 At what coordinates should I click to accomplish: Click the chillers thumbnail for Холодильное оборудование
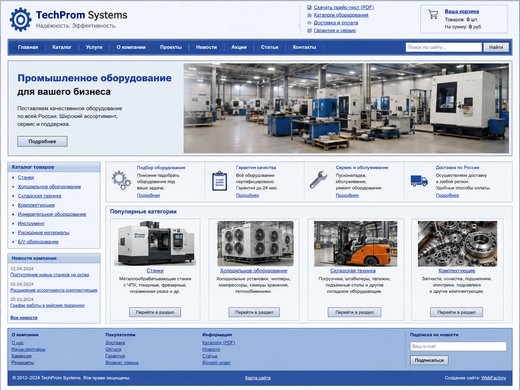pos(255,244)
